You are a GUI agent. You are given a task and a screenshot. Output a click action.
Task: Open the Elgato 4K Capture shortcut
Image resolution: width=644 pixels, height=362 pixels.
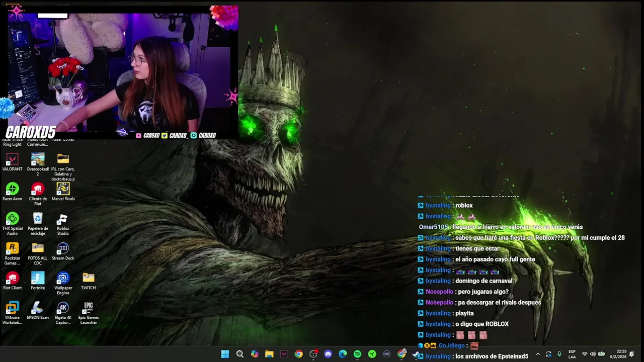[63, 313]
